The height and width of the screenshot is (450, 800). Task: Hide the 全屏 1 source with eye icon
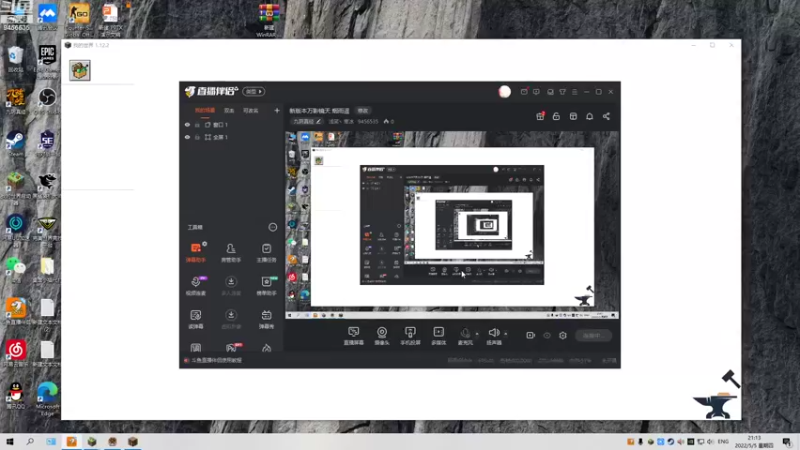187,137
